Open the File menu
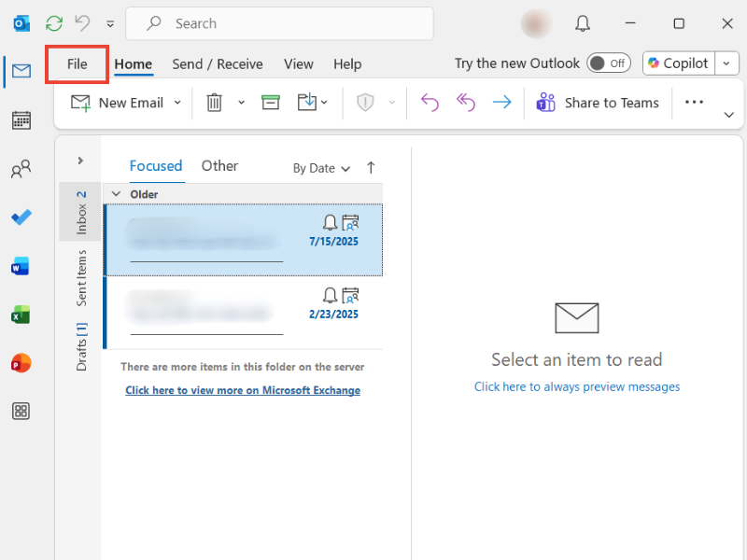The height and width of the screenshot is (560, 747). coord(77,64)
